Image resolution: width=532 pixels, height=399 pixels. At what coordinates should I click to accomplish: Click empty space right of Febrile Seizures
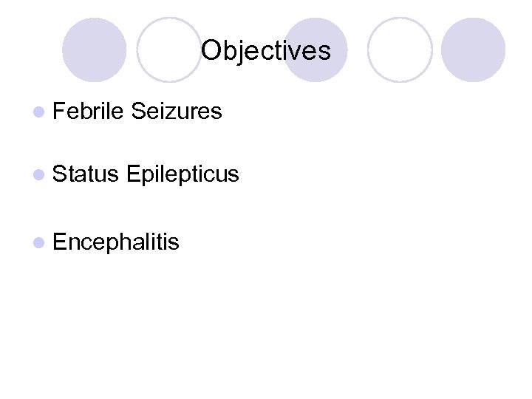(369, 112)
